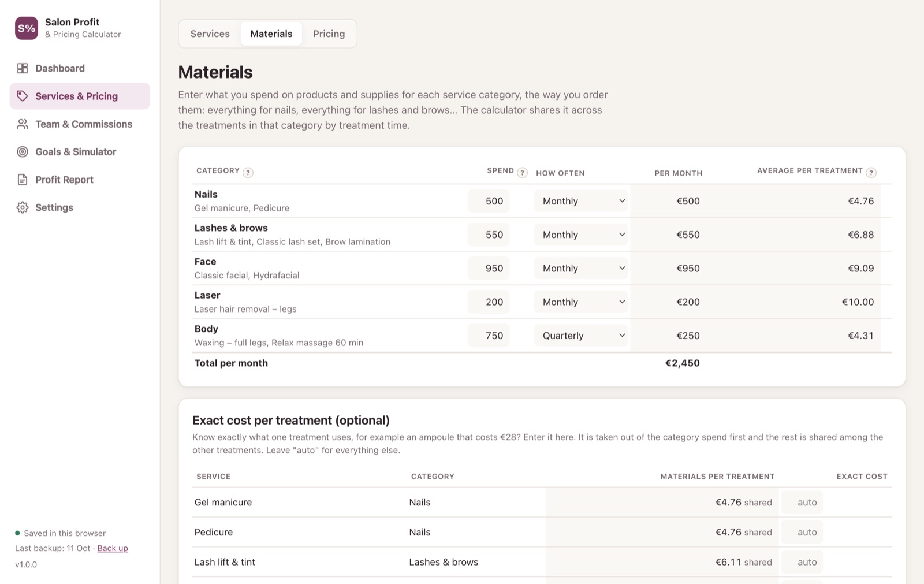This screenshot has height=584, width=924.
Task: Select Services & Pricing in the sidebar
Action: point(80,96)
